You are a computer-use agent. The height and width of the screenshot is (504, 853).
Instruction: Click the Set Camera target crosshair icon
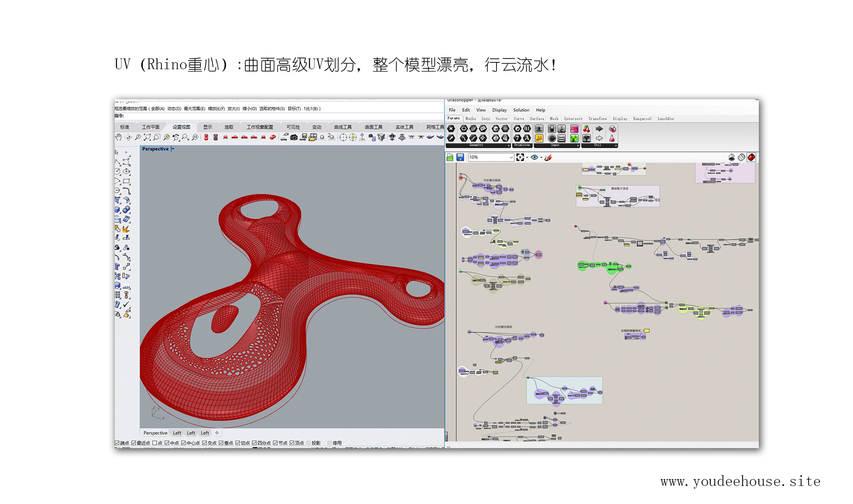tap(343, 137)
